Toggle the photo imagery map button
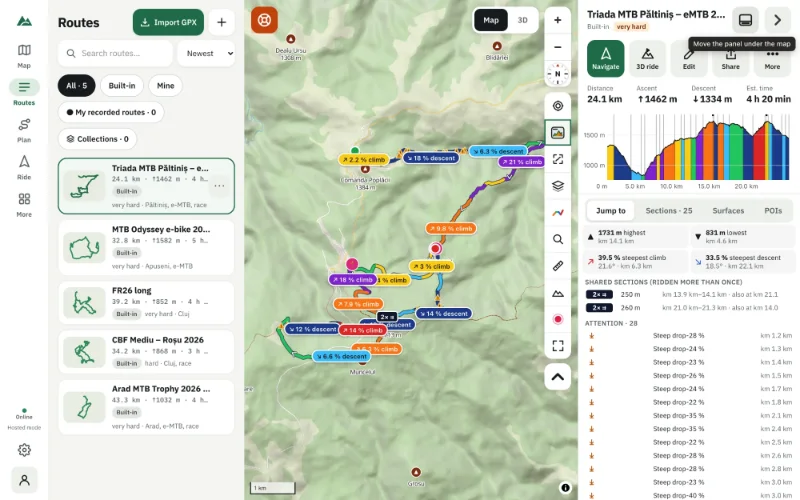 [x=558, y=133]
